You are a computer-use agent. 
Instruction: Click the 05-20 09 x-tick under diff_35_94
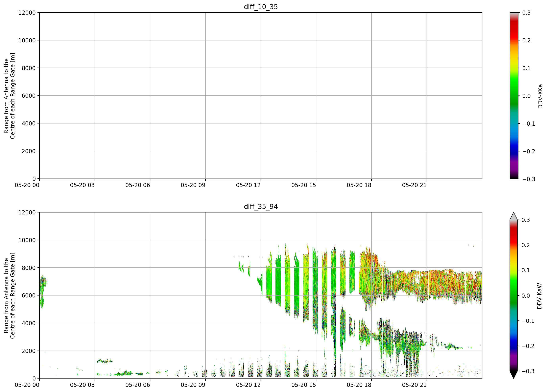click(193, 385)
